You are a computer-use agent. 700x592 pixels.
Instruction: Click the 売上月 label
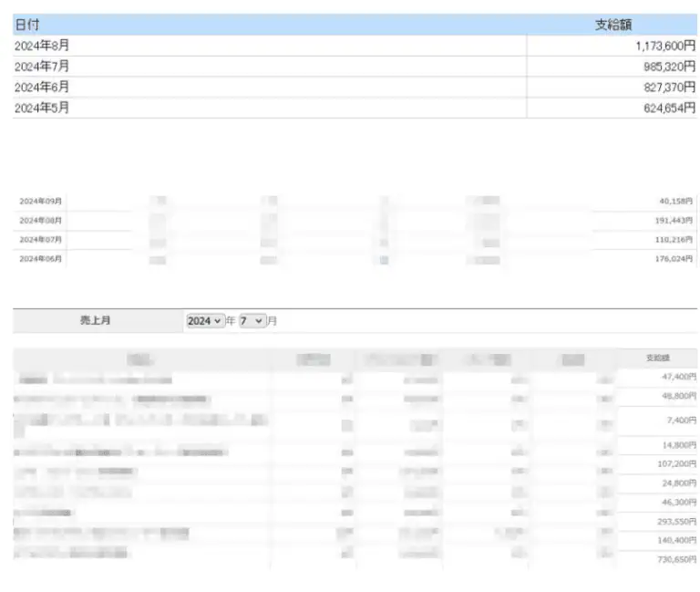point(96,321)
